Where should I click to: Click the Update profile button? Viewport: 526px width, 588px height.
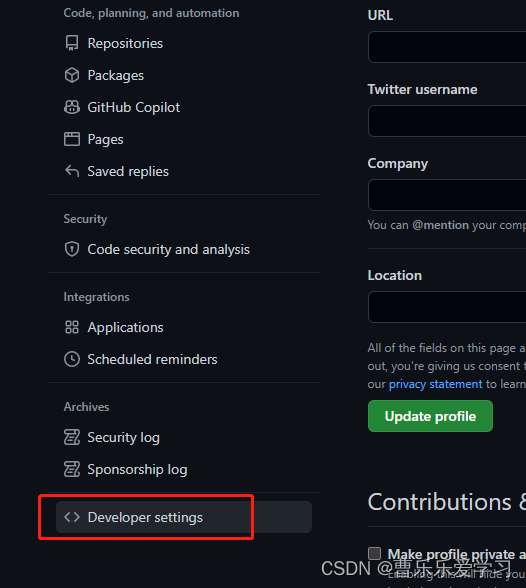[430, 416]
